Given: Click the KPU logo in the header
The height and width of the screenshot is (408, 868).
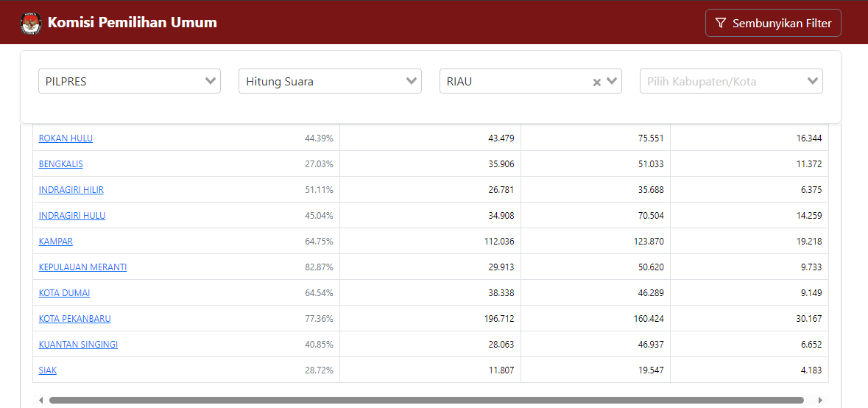Looking at the screenshot, I should click(x=30, y=23).
